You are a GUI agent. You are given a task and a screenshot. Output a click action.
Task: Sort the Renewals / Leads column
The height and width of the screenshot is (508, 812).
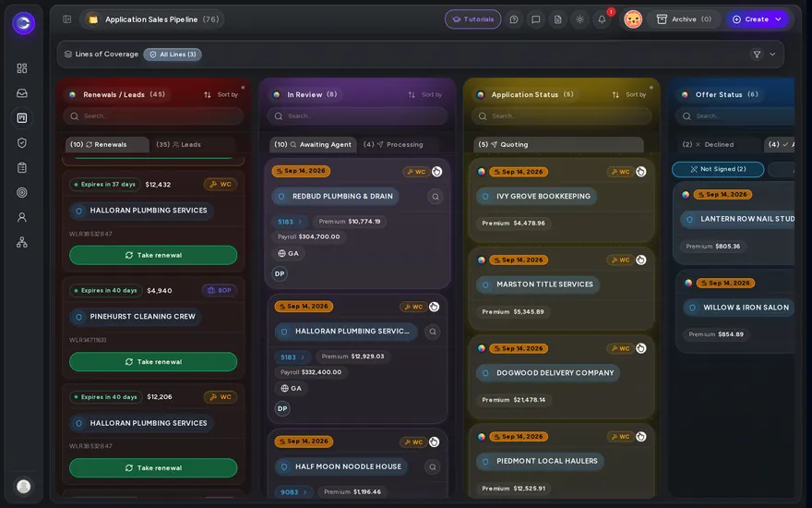221,95
